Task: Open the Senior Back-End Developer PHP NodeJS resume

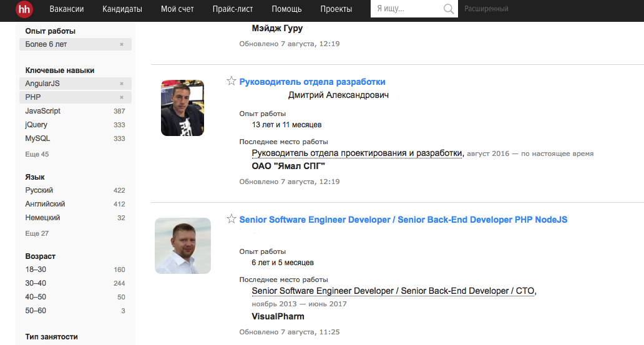Action: click(x=403, y=220)
